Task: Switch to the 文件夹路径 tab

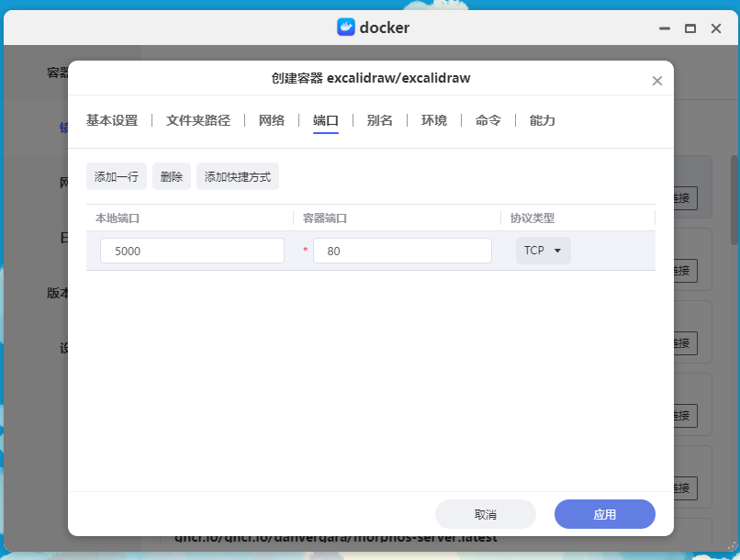Action: point(198,121)
